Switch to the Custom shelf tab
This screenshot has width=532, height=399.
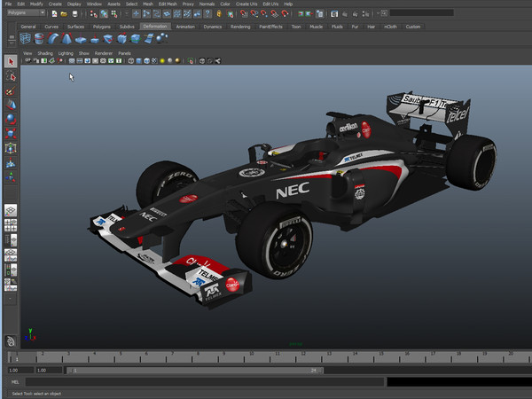click(413, 27)
